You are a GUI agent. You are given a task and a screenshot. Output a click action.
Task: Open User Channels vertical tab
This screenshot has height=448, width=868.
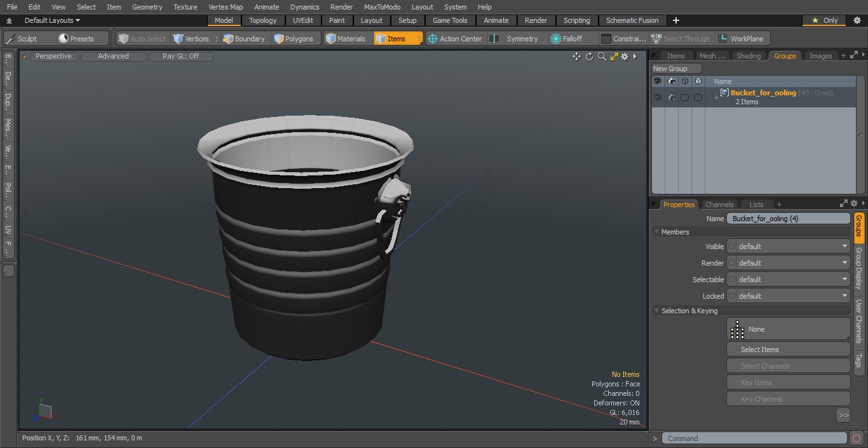858,321
